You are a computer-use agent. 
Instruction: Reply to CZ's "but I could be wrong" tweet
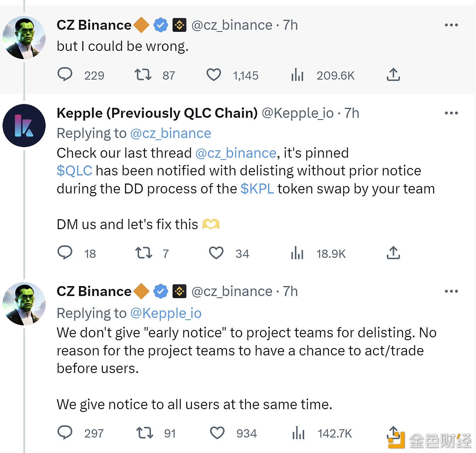click(65, 75)
